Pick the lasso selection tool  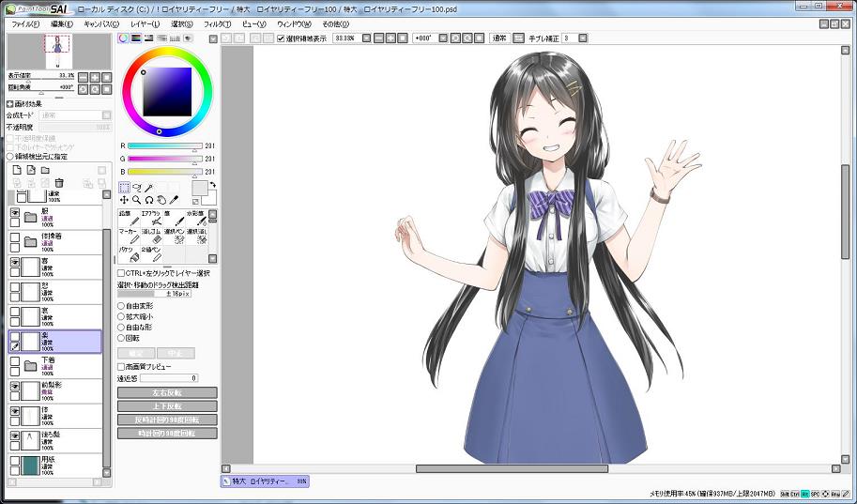pyautogui.click(x=136, y=188)
